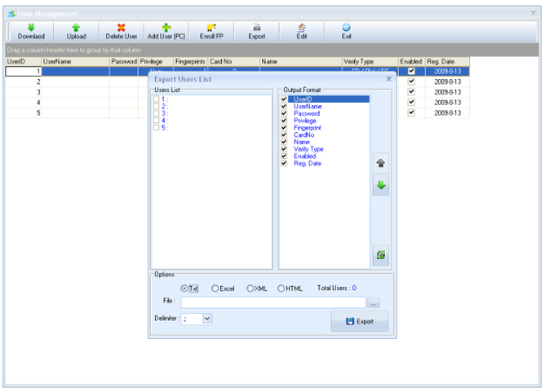Uncheck the Reg. Date output field
The height and width of the screenshot is (392, 545).
pyautogui.click(x=284, y=163)
